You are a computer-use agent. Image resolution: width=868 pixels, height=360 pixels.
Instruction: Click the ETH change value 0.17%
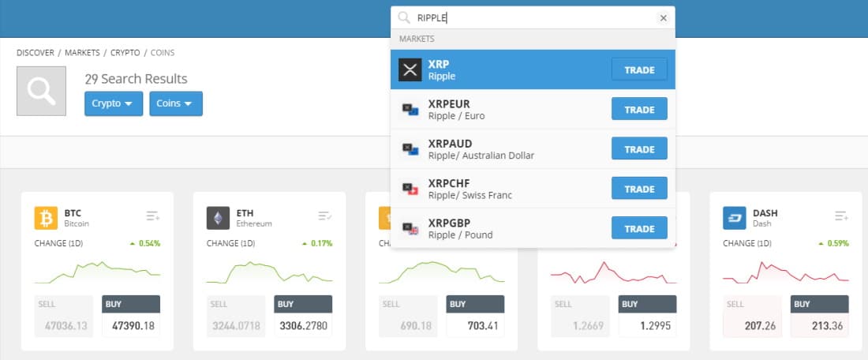point(322,243)
